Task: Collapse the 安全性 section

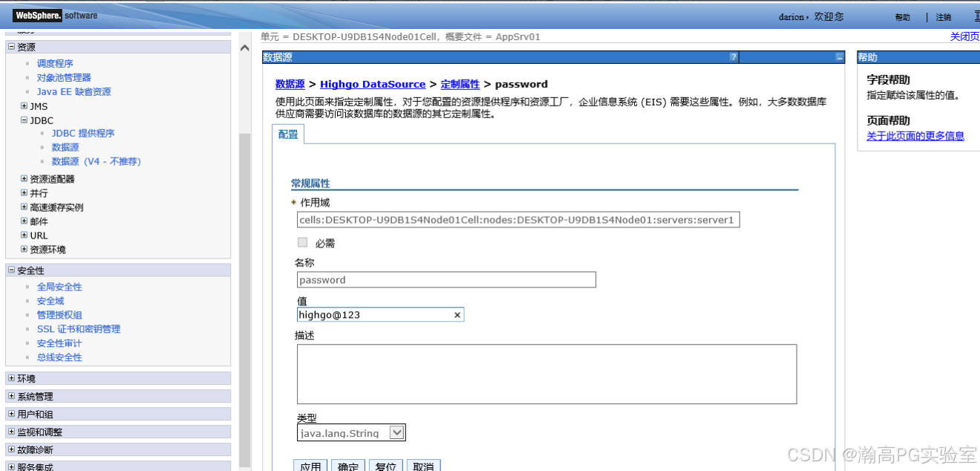Action: coord(11,270)
